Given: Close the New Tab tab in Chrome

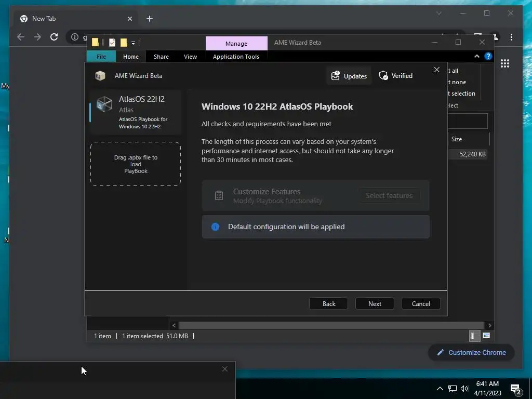Looking at the screenshot, I should click(x=129, y=19).
